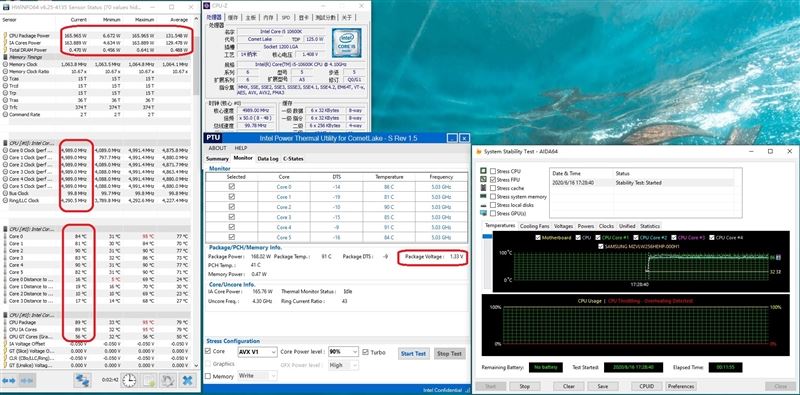Viewport: 800px width, 395px height.
Task: Click CPUID button in AIDA64
Action: (x=646, y=386)
